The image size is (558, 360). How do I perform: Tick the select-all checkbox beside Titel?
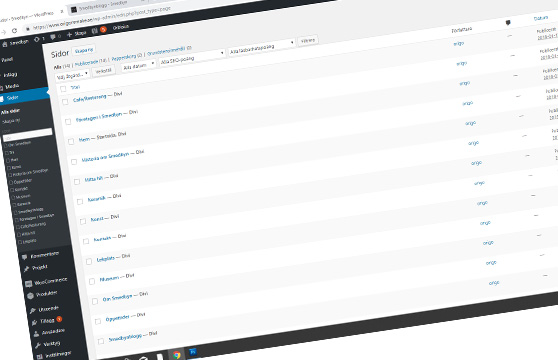pyautogui.click(x=63, y=89)
